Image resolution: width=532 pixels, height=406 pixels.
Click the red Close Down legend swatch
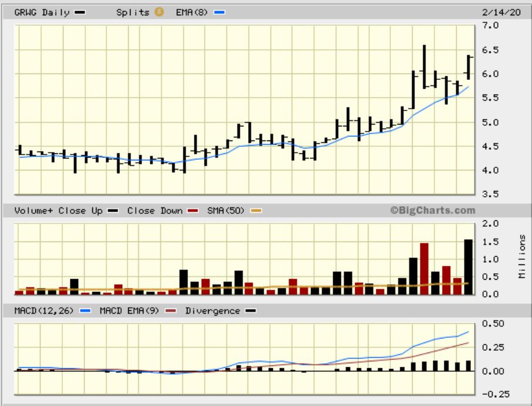(193, 210)
